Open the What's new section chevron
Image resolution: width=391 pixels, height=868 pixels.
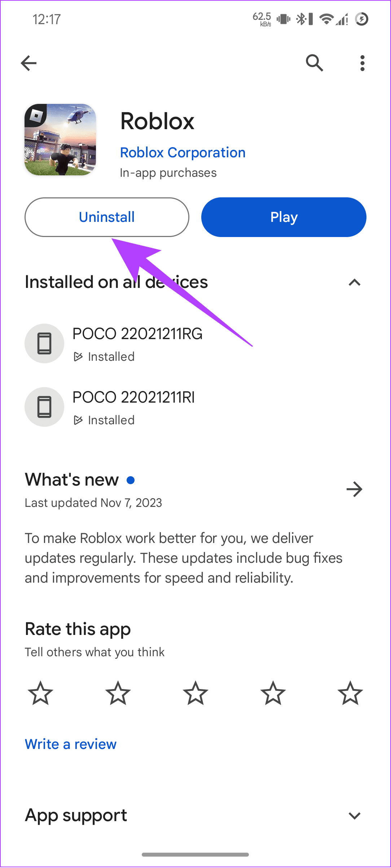(x=355, y=489)
